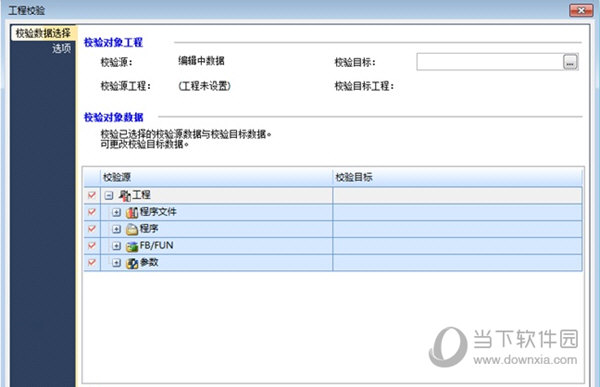This screenshot has width=600, height=387.
Task: Expand the FB/FUN tree node
Action: [117, 246]
